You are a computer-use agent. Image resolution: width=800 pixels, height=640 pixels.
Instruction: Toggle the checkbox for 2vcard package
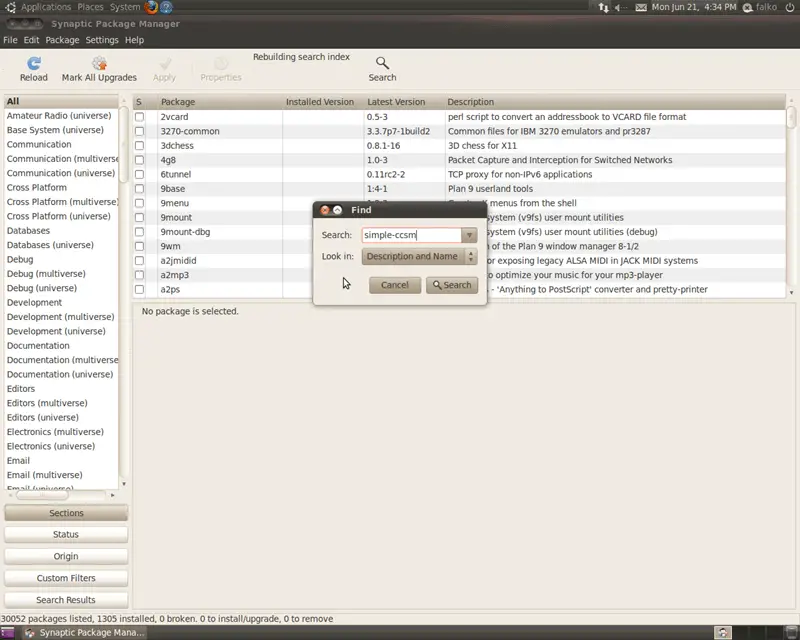[139, 117]
